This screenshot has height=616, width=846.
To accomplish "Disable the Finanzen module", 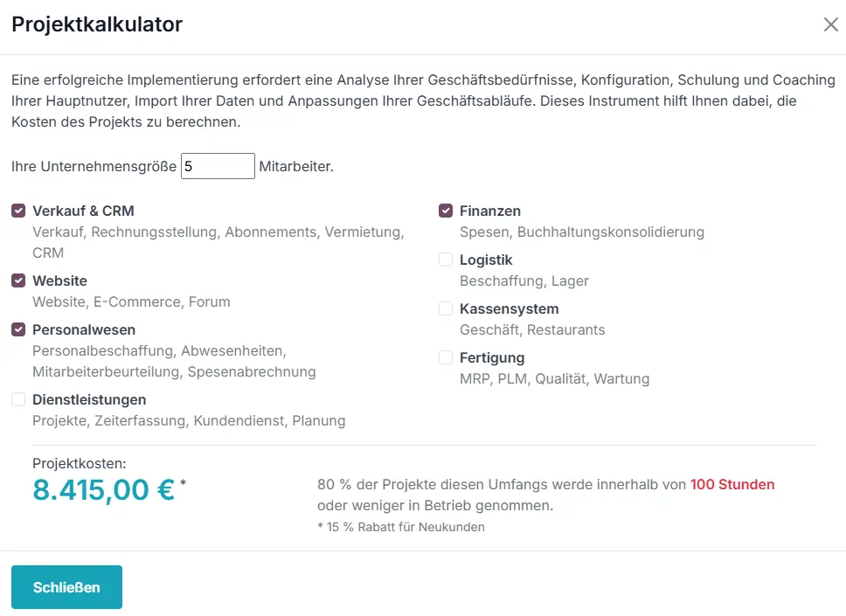I will click(445, 210).
